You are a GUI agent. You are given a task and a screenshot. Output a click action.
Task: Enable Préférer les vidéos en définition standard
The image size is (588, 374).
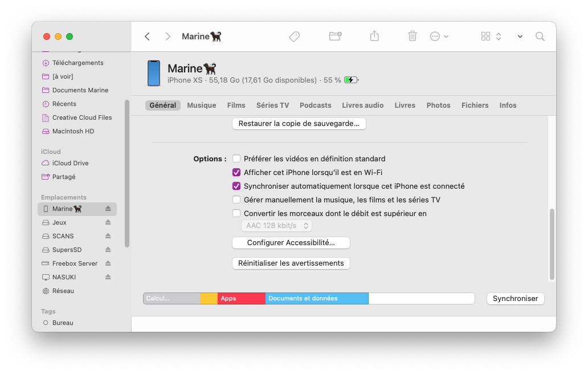click(x=236, y=158)
